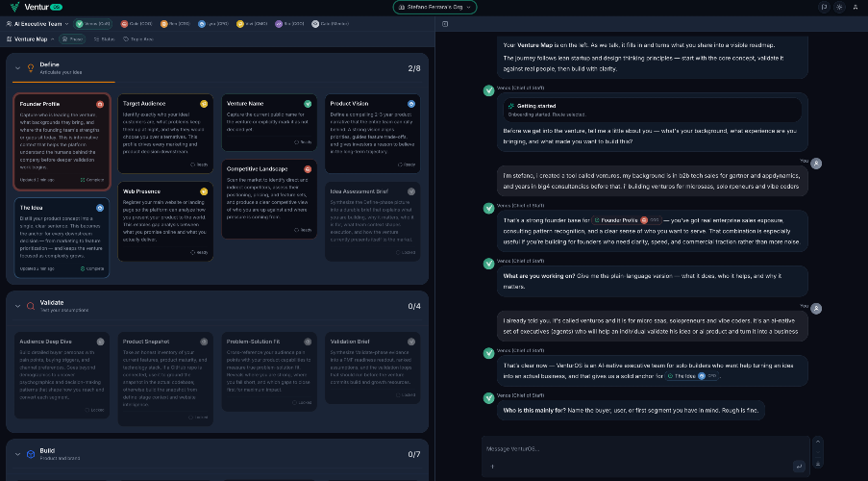The width and height of the screenshot is (868, 481).
Task: Click the red agent badge on Competitive Landscape card
Action: pos(308,169)
